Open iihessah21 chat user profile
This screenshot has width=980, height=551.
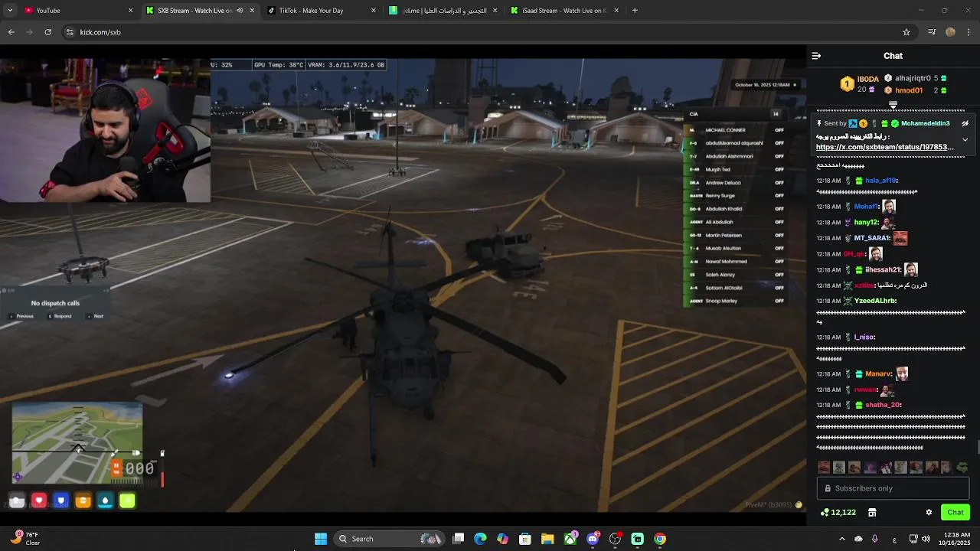883,270
